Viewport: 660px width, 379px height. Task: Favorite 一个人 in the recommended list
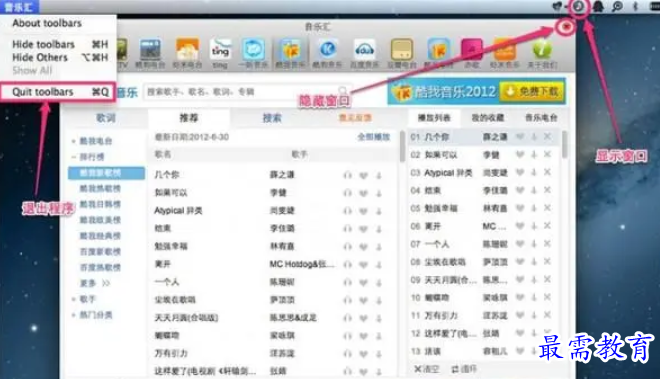point(363,283)
